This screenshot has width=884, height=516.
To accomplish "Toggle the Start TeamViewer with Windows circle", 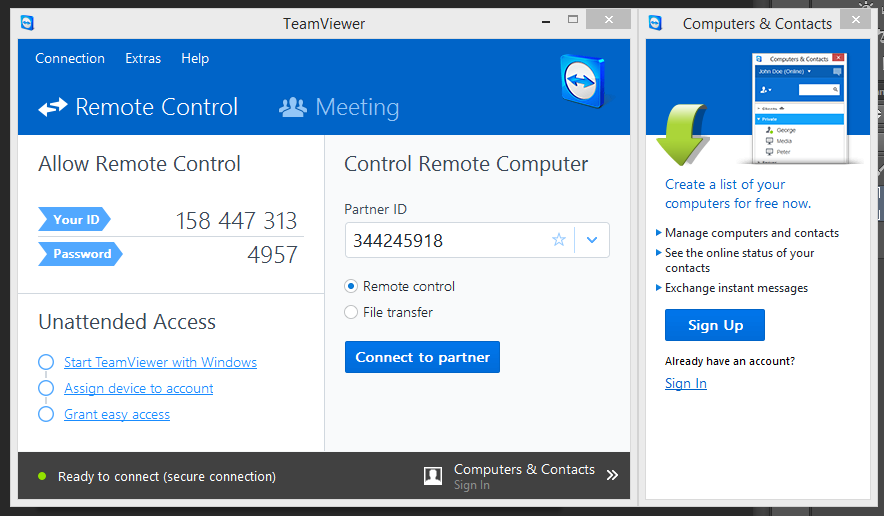I will [x=46, y=362].
